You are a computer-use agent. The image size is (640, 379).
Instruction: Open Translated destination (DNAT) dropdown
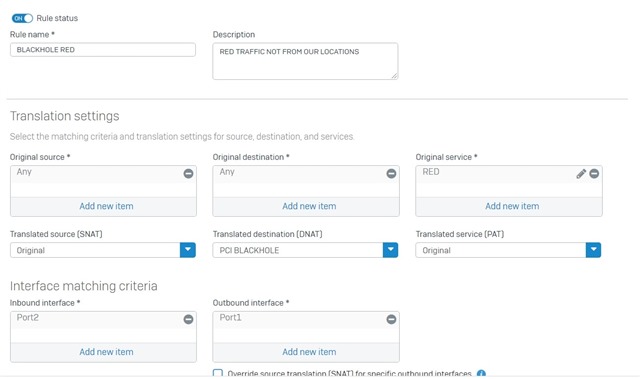coord(390,250)
